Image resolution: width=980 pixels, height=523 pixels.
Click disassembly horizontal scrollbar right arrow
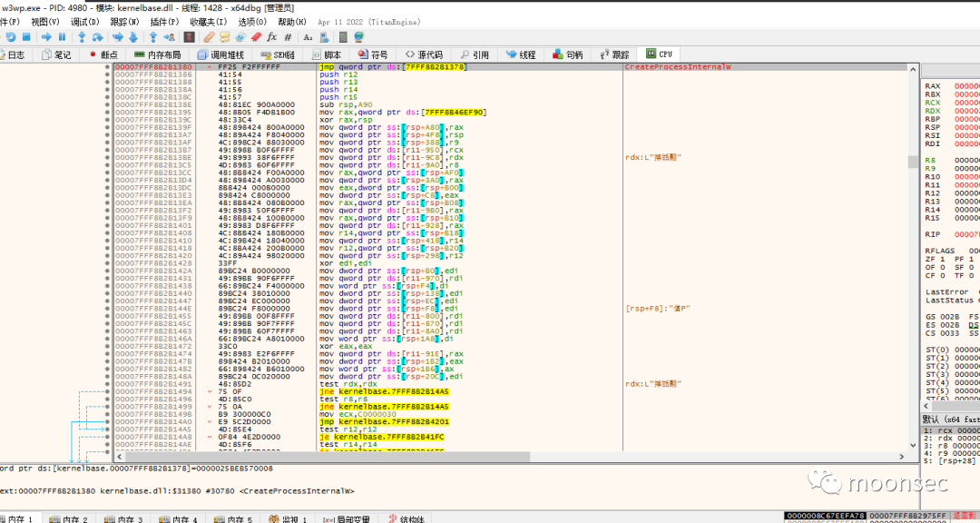point(902,457)
